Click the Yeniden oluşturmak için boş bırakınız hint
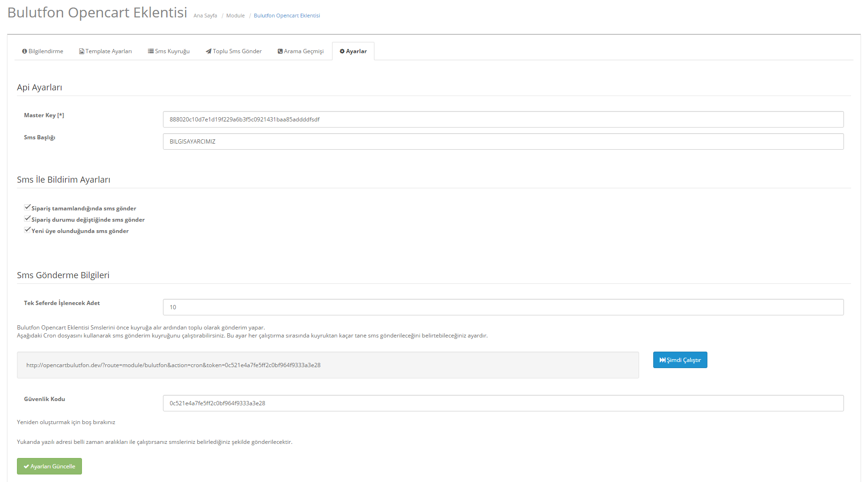 pyautogui.click(x=66, y=422)
